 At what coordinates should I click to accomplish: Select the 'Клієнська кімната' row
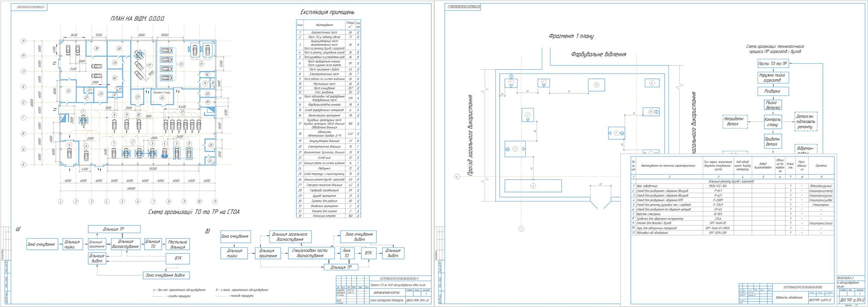coord(328,215)
